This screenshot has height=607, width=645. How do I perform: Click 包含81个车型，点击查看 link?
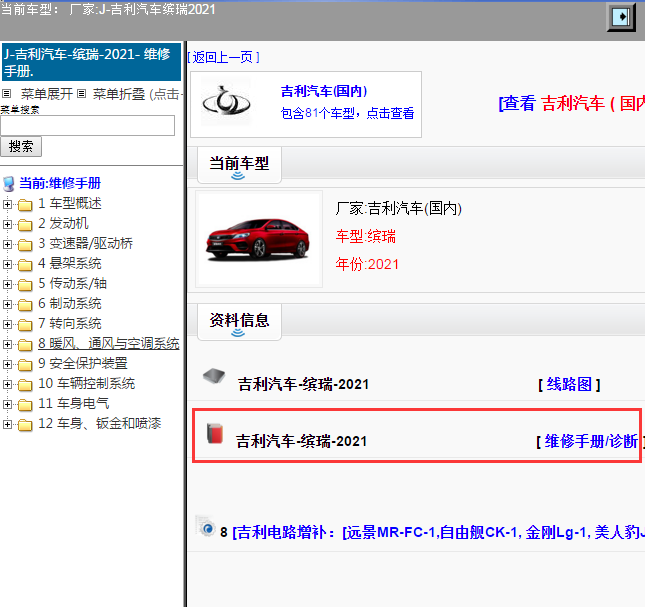pos(347,113)
